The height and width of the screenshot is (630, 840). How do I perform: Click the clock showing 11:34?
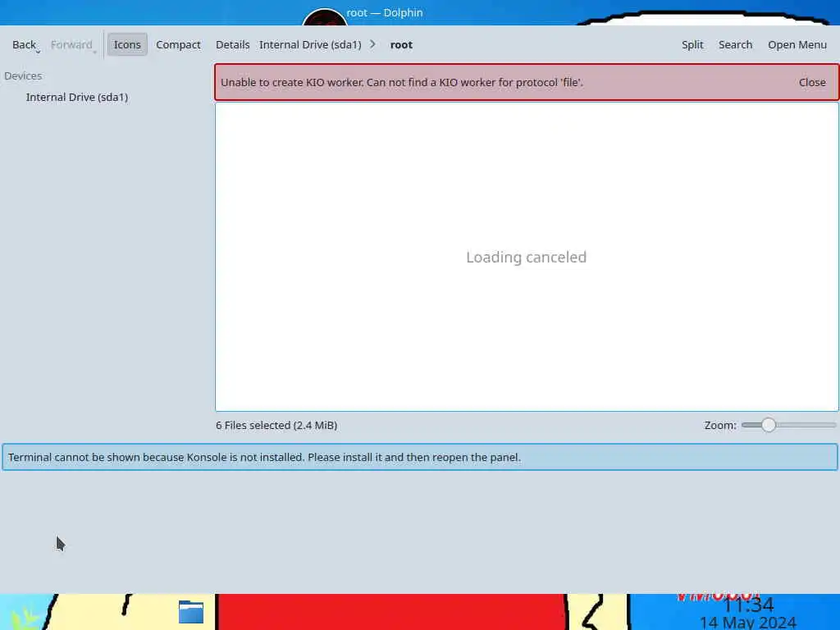point(748,605)
